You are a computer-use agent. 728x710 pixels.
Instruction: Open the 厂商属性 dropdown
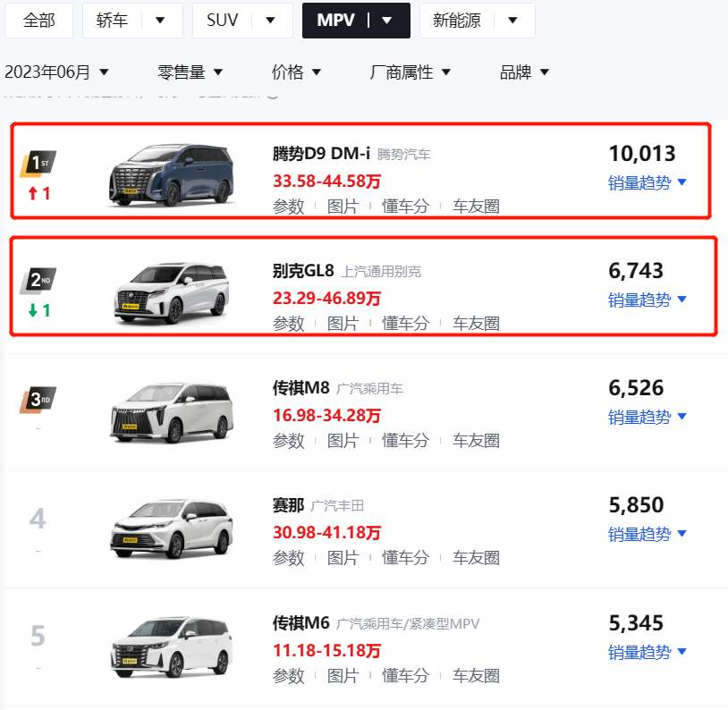tap(411, 72)
